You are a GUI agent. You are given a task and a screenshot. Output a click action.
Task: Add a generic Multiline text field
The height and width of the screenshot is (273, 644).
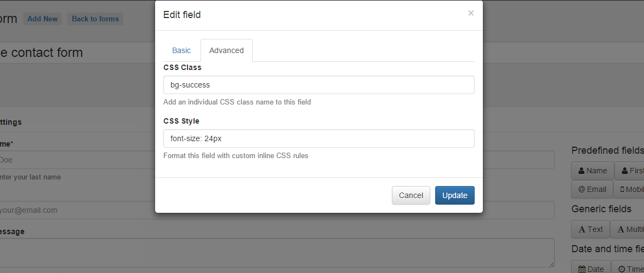(627, 229)
